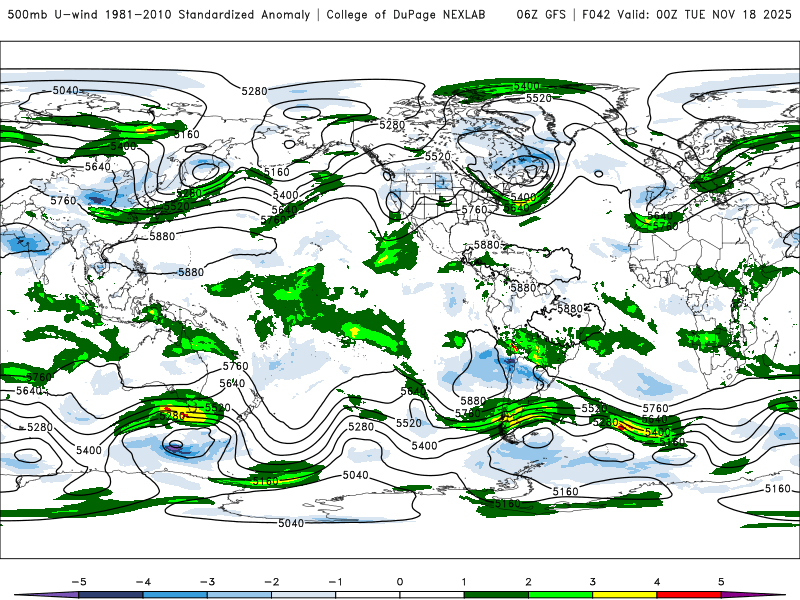Click the purple below -5 colorbar end segment
The width and height of the screenshot is (800, 600).
coord(48,595)
